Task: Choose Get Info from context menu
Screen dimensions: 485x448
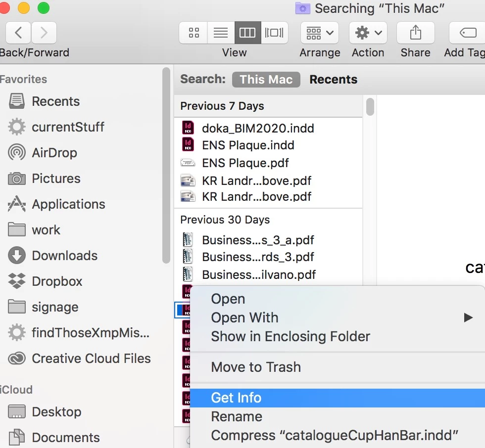Action: point(338,398)
